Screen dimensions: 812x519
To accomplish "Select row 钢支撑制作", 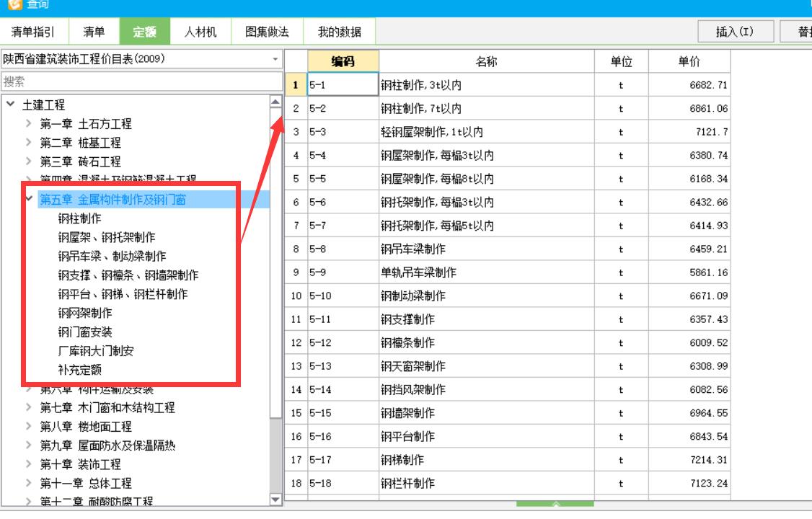I will point(508,319).
